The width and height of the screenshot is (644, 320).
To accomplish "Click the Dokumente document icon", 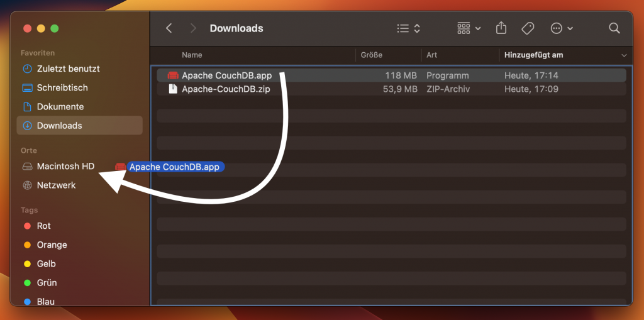I will (27, 107).
